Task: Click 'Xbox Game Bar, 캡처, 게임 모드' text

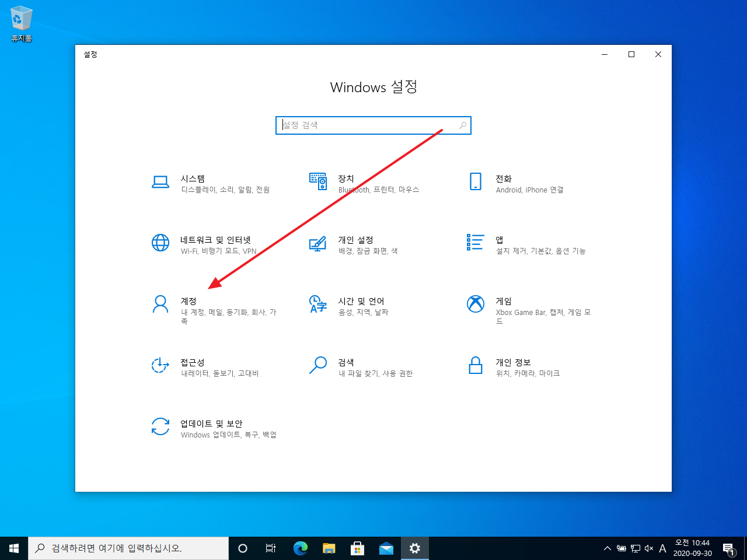Action: [543, 317]
